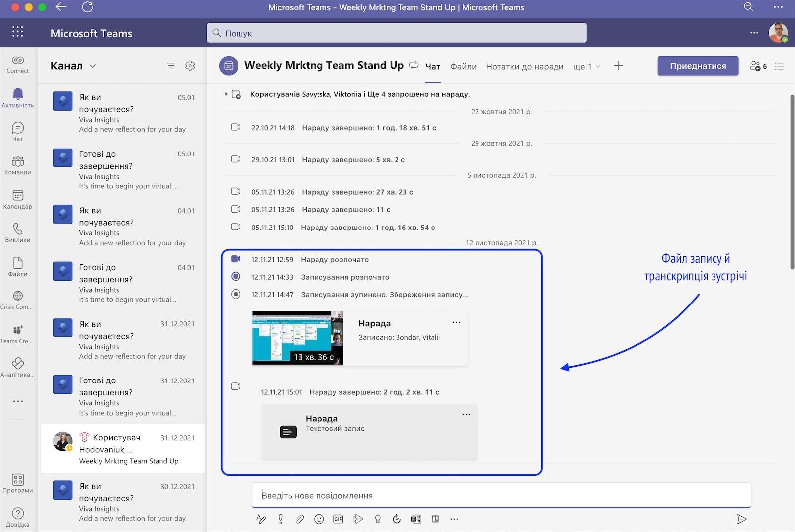The image size is (795, 532).
Task: Open Користувач Hodovaniuk missed call item
Action: [123, 449]
